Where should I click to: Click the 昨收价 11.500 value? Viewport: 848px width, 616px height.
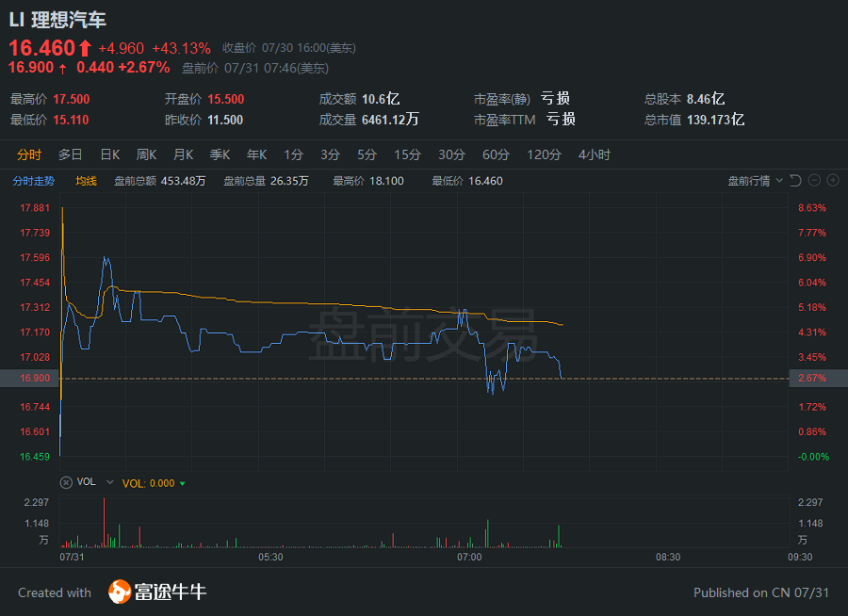225,120
